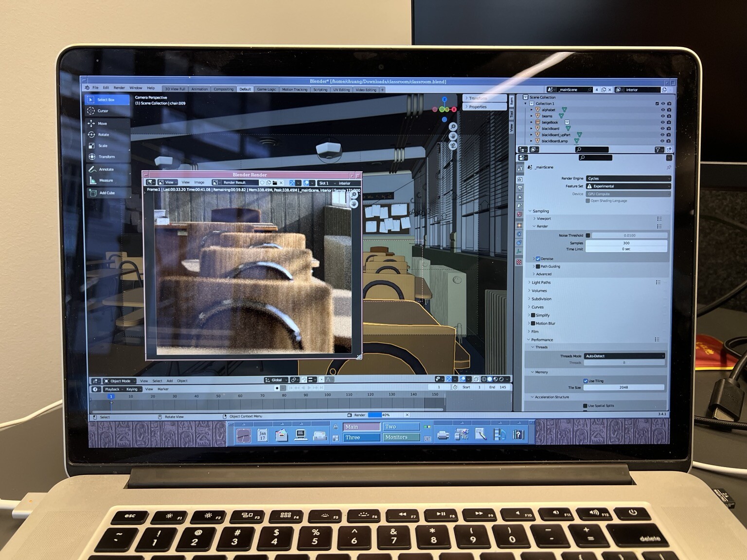747x560 pixels.
Task: Switch to workspace Two in desktop panel
Action: tap(401, 426)
